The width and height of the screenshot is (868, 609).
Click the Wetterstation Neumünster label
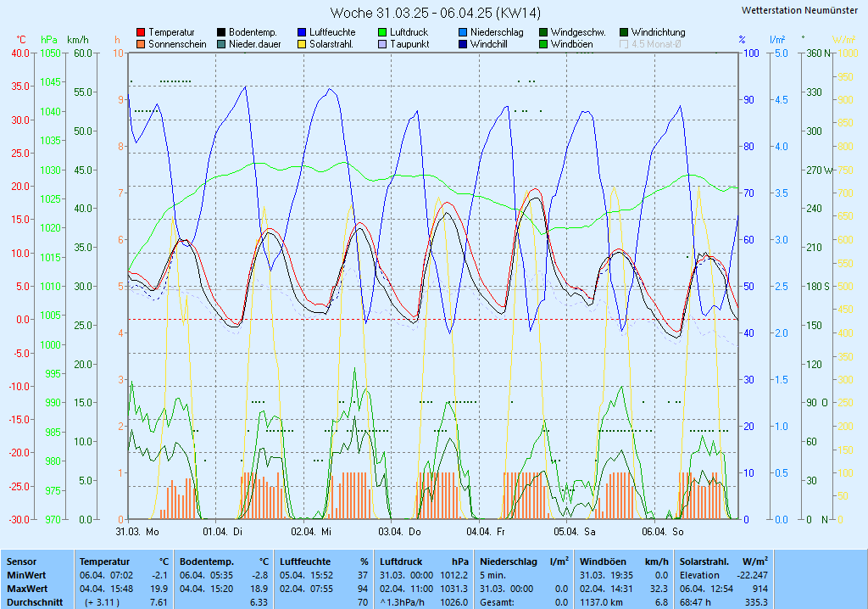(x=798, y=10)
